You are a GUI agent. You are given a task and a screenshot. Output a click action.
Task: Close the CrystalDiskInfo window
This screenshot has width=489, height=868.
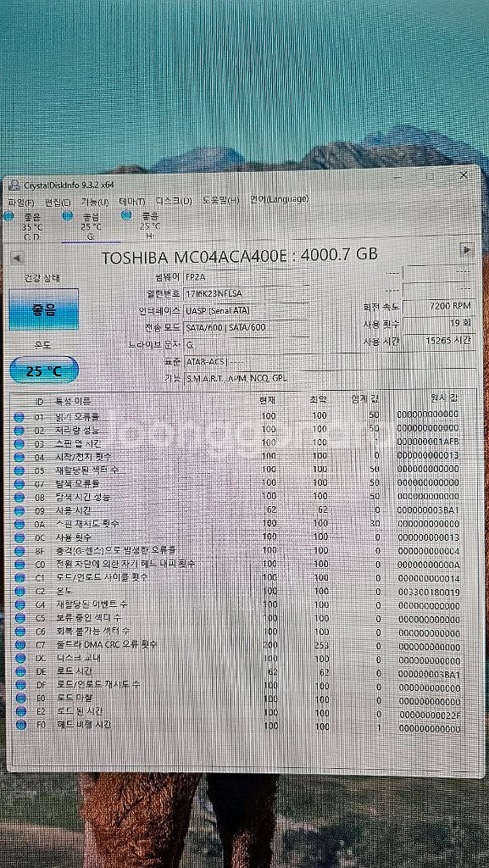click(x=464, y=175)
